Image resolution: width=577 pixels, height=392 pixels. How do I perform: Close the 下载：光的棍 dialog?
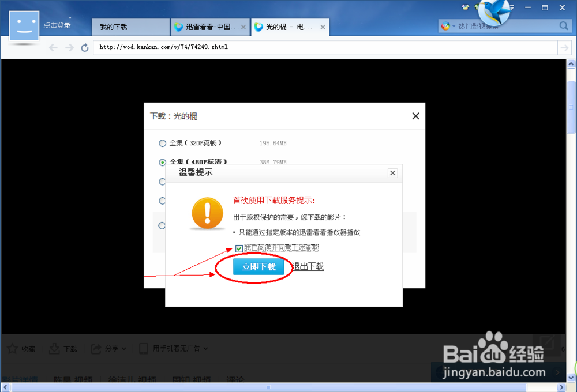click(x=416, y=116)
